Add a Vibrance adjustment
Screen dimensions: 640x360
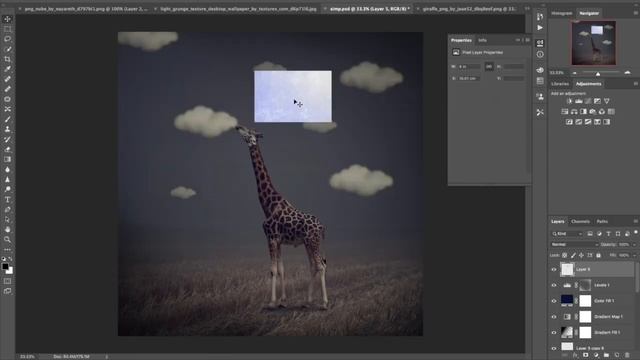click(x=607, y=101)
